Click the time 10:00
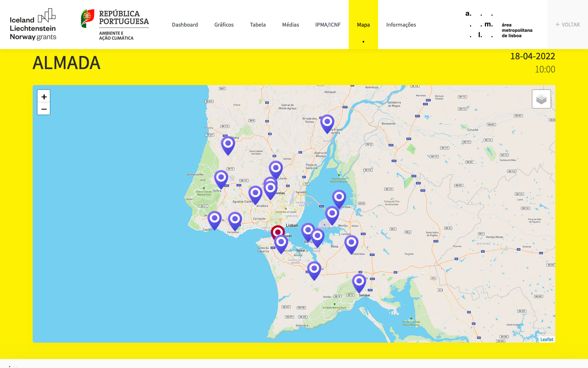The width and height of the screenshot is (588, 368). 545,69
